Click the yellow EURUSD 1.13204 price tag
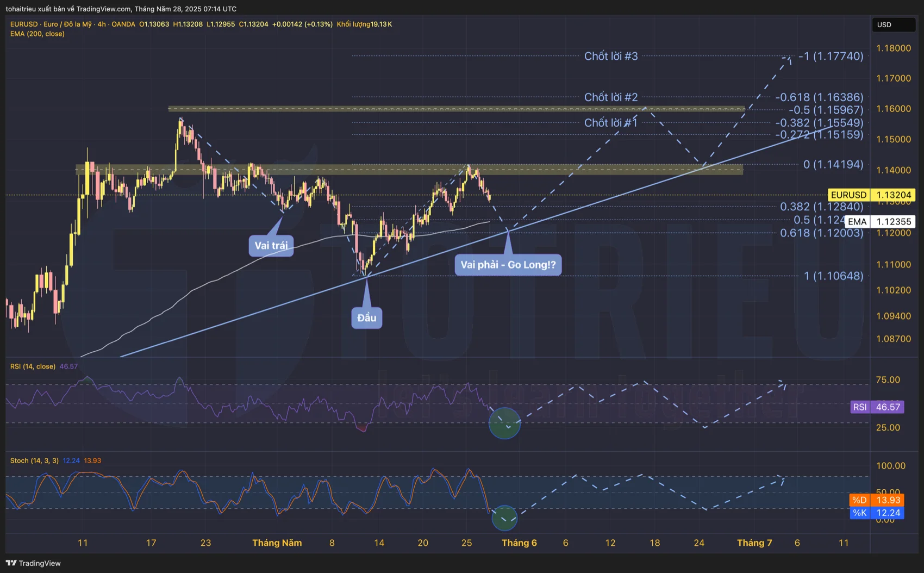The image size is (924, 573). (x=871, y=195)
